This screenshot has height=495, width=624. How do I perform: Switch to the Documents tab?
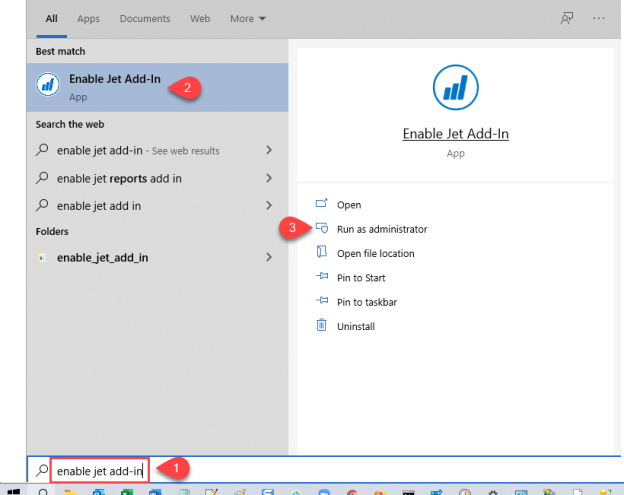tap(145, 19)
